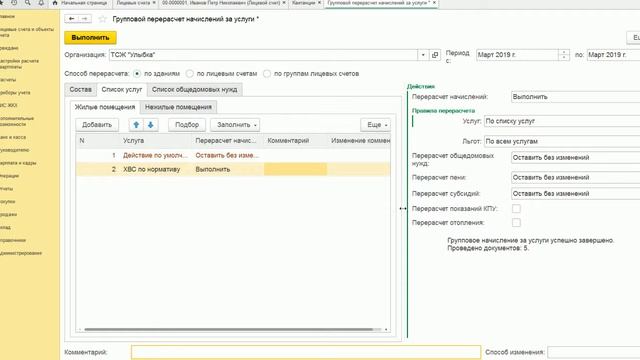Open the search magnifier icon in top bar
Screen dimensions: 640x360
(x=27, y=3)
